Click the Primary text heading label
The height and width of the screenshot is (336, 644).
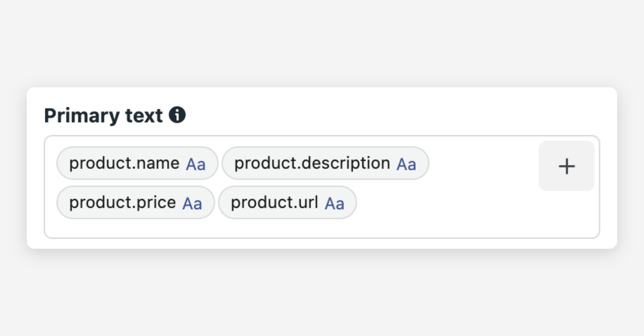tap(103, 115)
